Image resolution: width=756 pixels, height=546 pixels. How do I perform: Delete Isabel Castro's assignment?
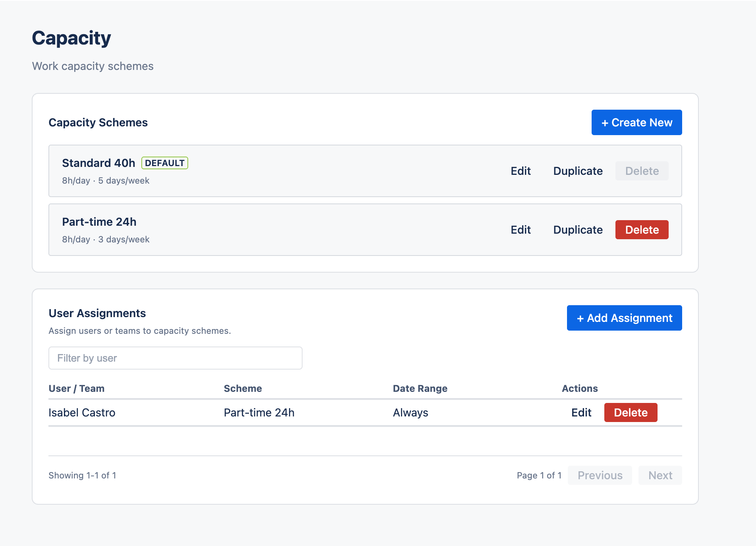click(x=631, y=412)
